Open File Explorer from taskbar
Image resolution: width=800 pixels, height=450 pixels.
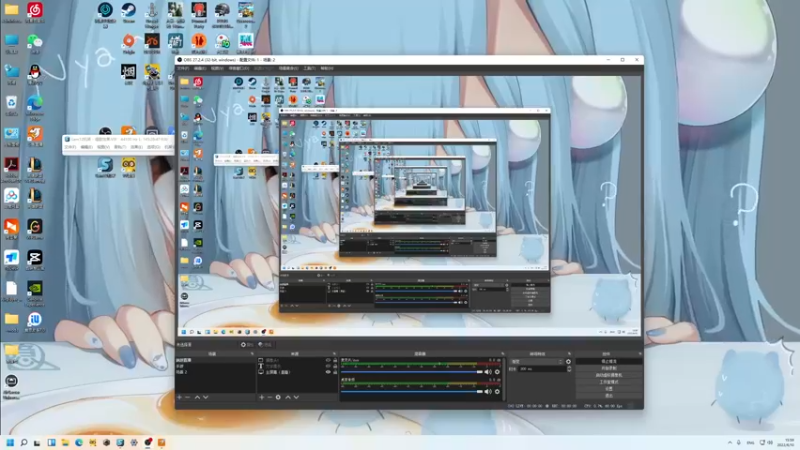tap(65, 442)
